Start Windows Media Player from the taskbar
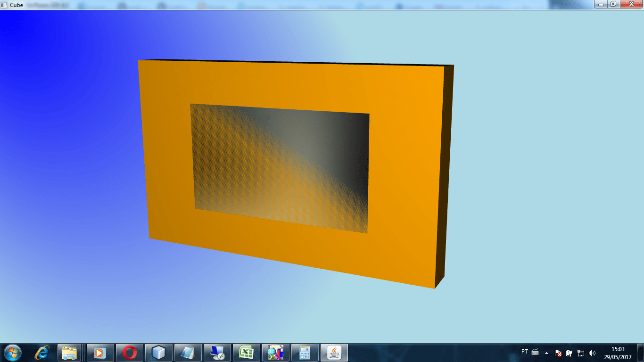This screenshot has height=362, width=644. point(99,352)
